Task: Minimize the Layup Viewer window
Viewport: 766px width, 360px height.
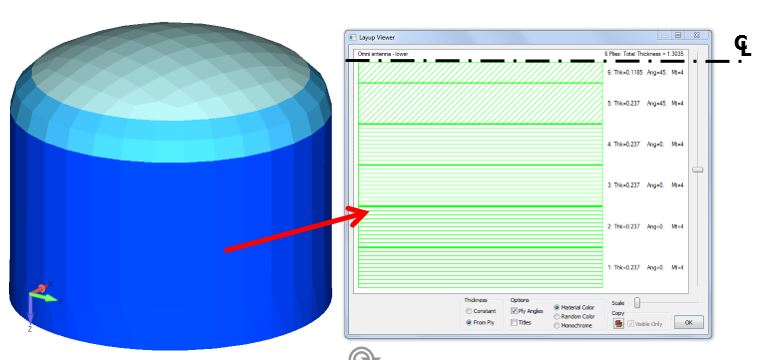Action: [664, 36]
